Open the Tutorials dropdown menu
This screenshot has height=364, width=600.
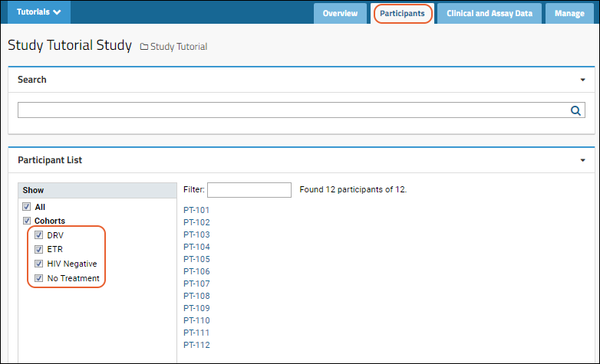click(x=39, y=11)
